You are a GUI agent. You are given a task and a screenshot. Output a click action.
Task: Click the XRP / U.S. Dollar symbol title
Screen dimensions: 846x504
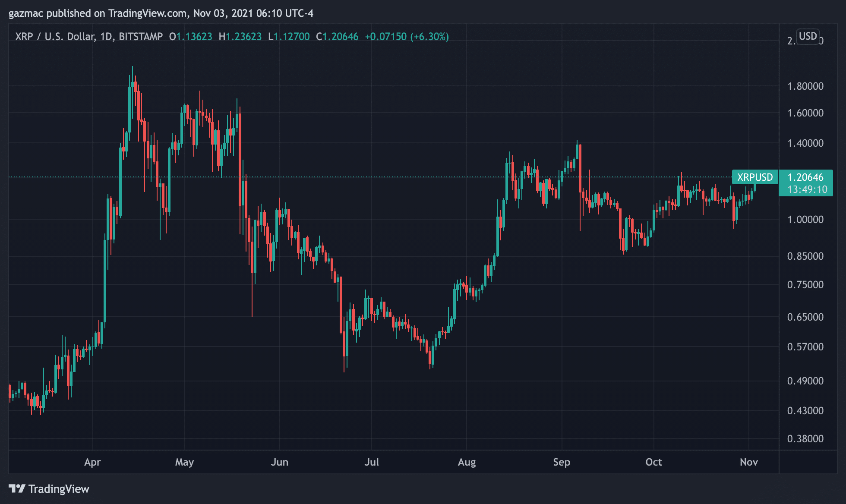tap(55, 37)
